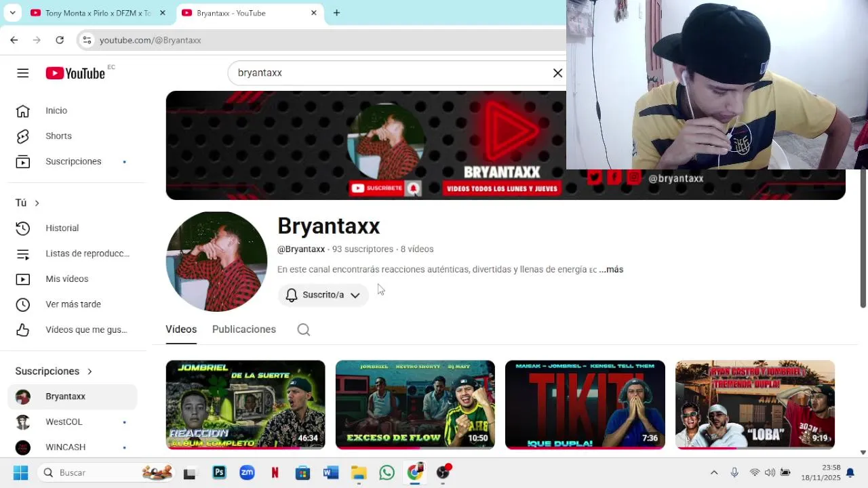
Task: Switch to Bryantaxx - YouTube tab
Action: tap(250, 13)
